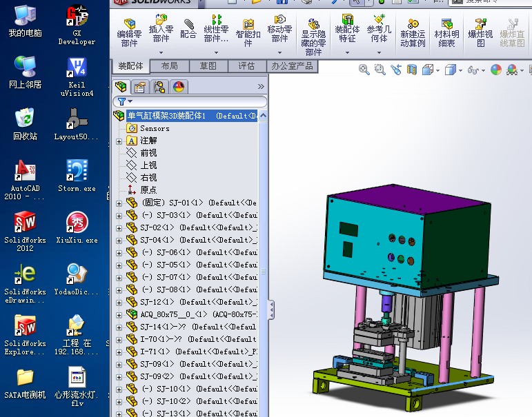Select the 配合 (Mate) tool
The width and height of the screenshot is (532, 417).
(x=188, y=29)
